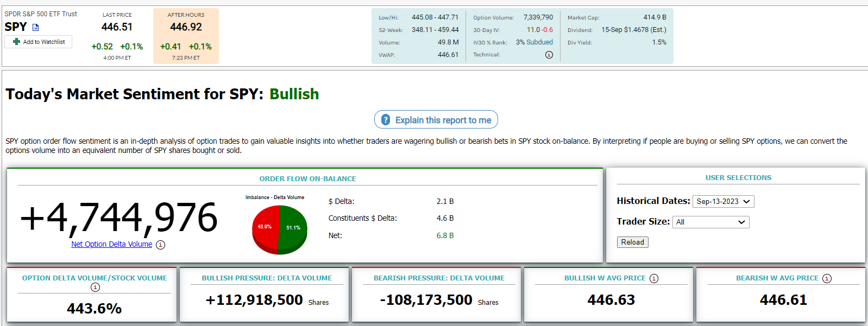Click the Div Yield value 1.5%

click(659, 42)
